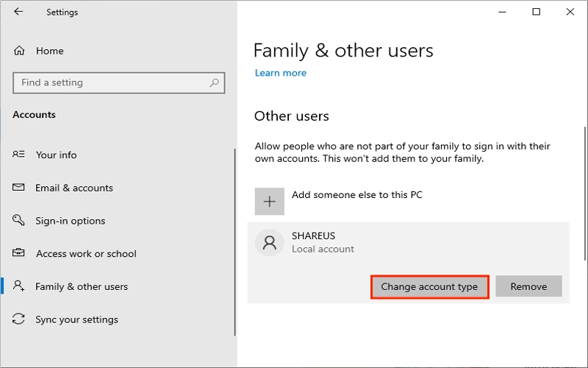Click the Family & other users person-plus icon
The width and height of the screenshot is (588, 368).
[18, 286]
